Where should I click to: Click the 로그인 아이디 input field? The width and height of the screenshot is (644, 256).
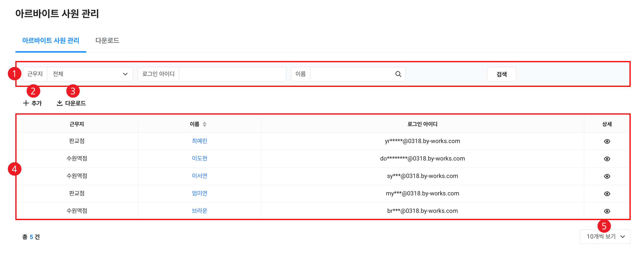pyautogui.click(x=232, y=74)
